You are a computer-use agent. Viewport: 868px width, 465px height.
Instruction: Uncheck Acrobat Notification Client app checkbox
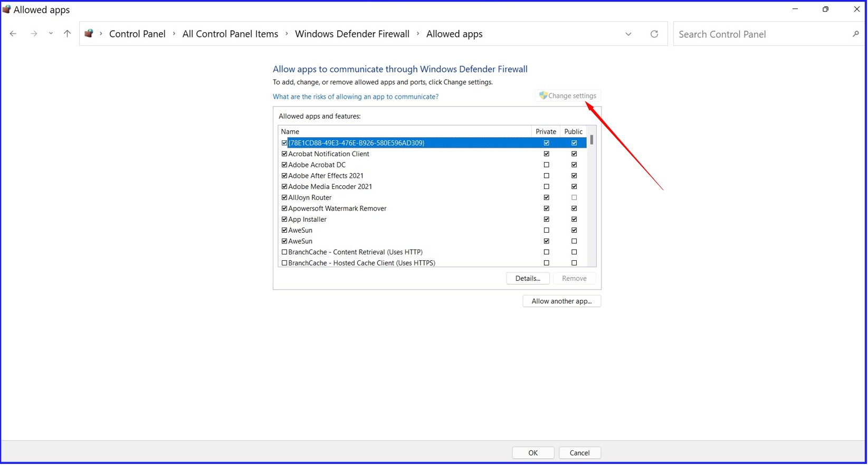(284, 154)
